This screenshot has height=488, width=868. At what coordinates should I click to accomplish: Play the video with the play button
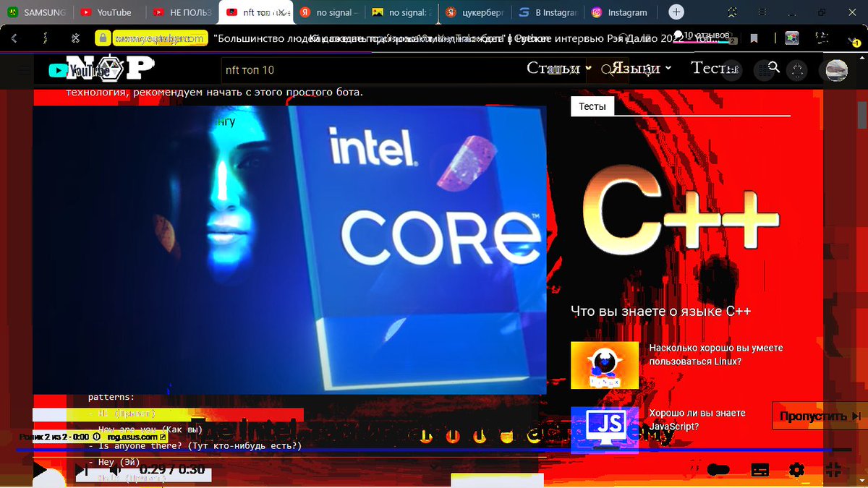tap(40, 471)
